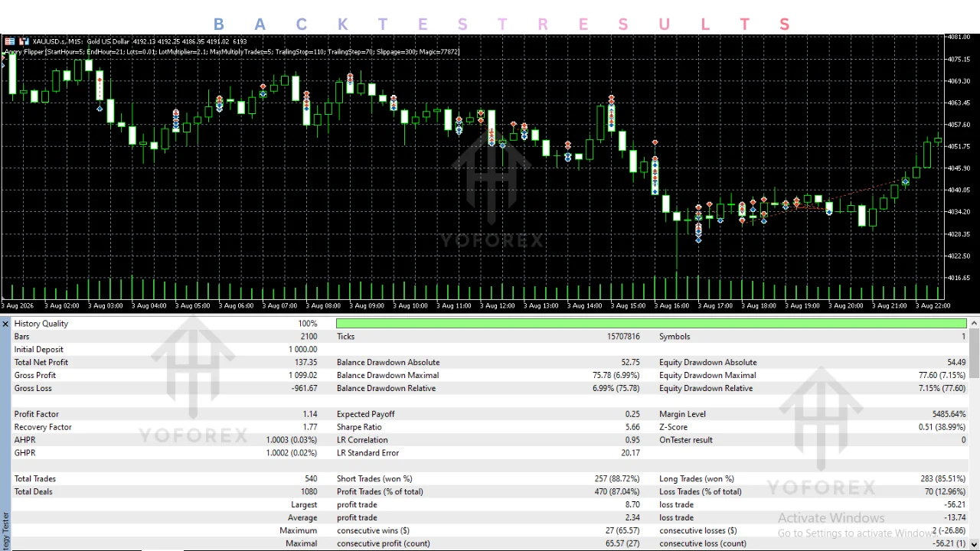Image resolution: width=980 pixels, height=551 pixels.
Task: Select the Profit Trades (% of total) label
Action: click(380, 493)
